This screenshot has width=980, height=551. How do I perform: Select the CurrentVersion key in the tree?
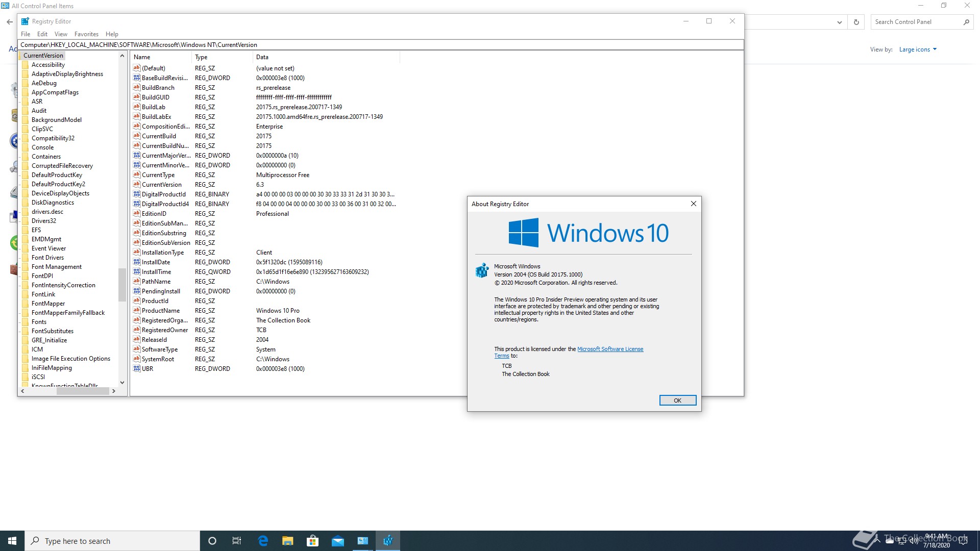[43, 56]
